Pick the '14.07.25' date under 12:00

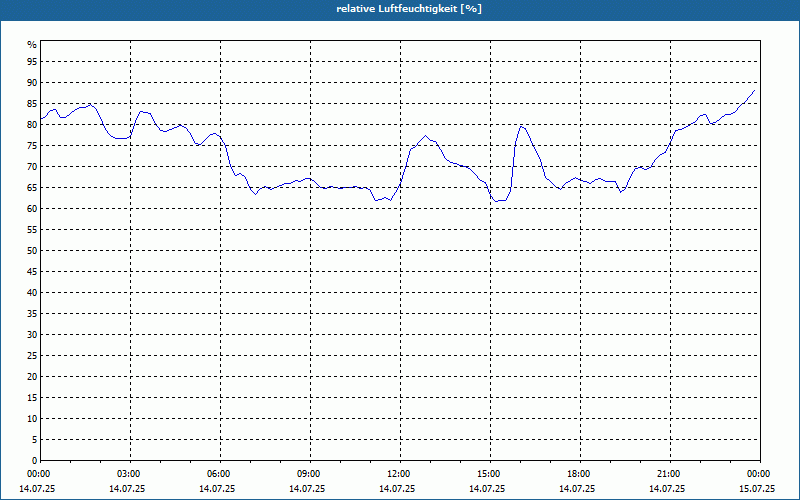pos(397,489)
